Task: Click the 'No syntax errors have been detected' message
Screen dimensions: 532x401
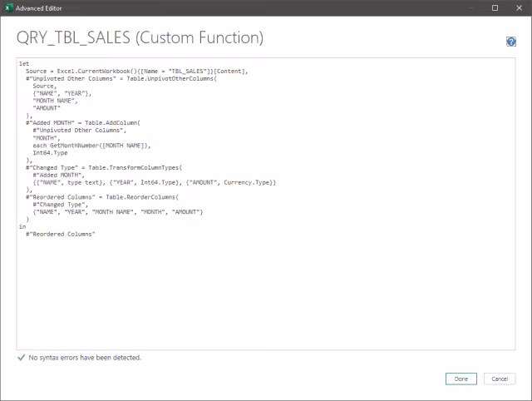Action: [x=85, y=358]
